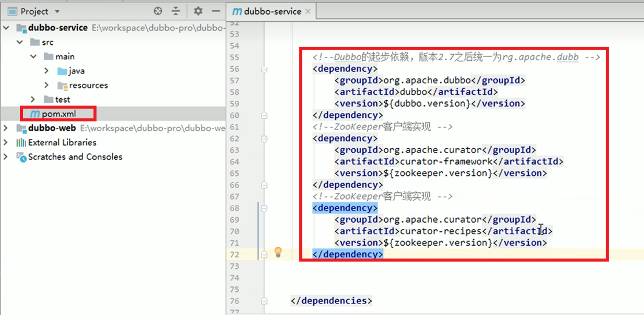
Task: Click the Maven icon of pom.xml
Action: 35,113
